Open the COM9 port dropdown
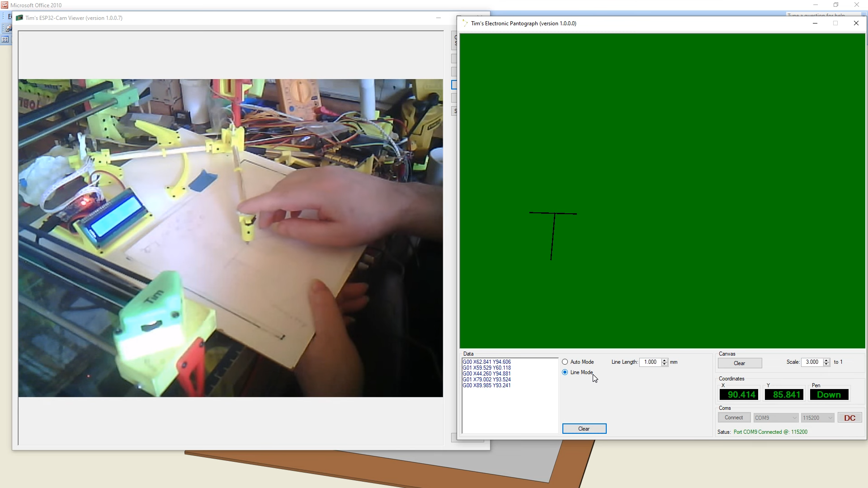This screenshot has width=868, height=488. point(776,418)
